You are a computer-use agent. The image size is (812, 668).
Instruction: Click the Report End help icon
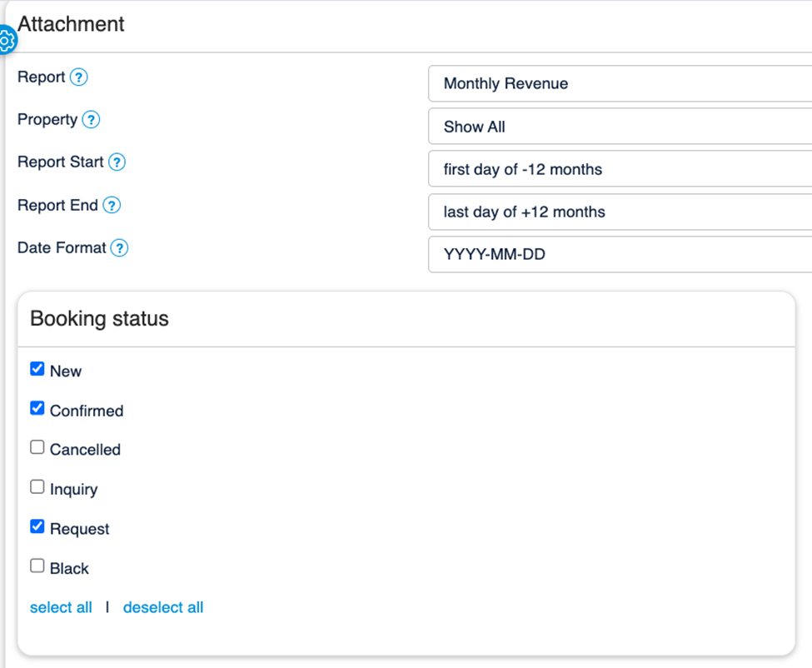point(111,205)
